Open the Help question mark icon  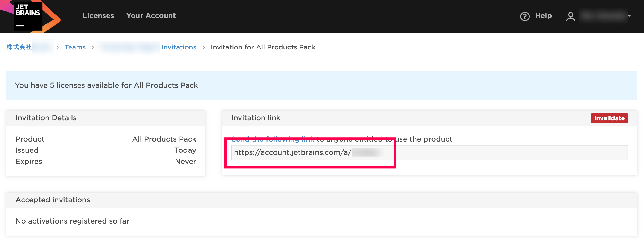(x=525, y=16)
